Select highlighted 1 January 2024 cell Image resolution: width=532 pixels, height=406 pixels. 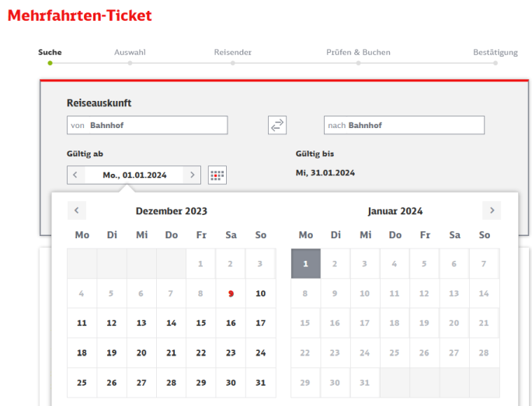(306, 263)
